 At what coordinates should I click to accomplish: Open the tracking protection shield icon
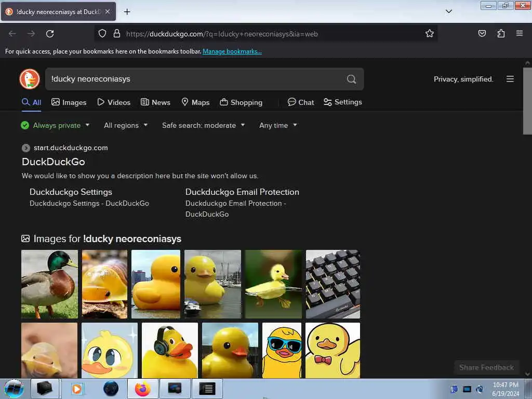102,34
